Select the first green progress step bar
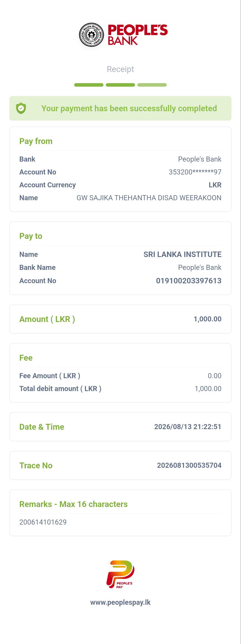 click(89, 85)
